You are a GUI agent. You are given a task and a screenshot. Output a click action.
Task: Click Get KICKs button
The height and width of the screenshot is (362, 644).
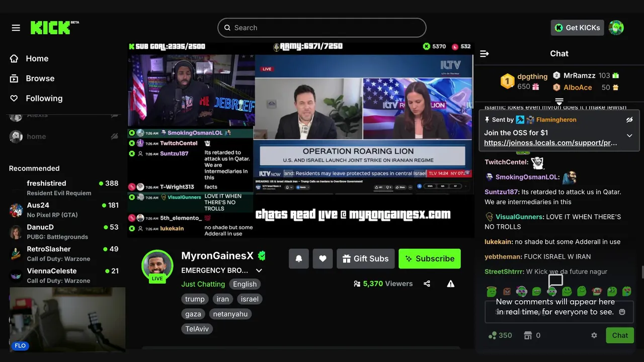tap(577, 28)
